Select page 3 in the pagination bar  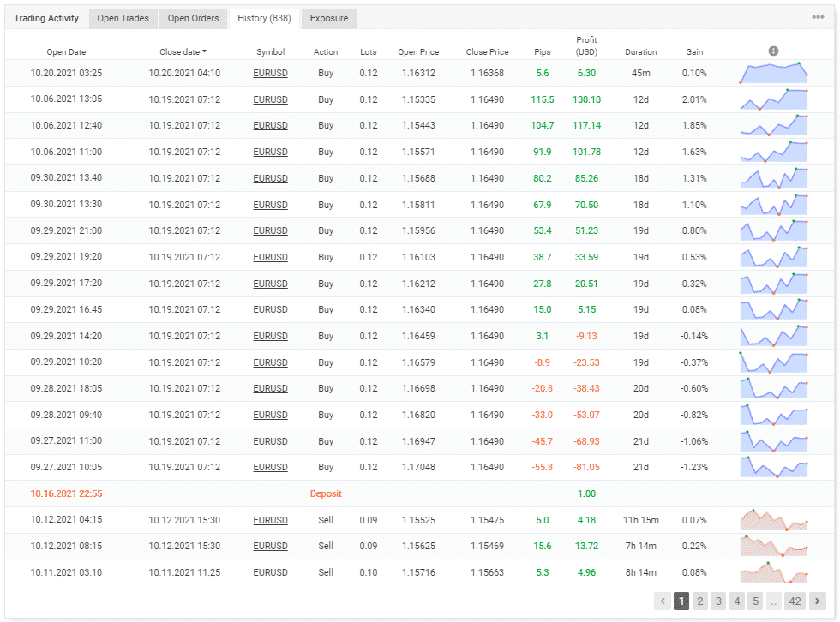(718, 601)
